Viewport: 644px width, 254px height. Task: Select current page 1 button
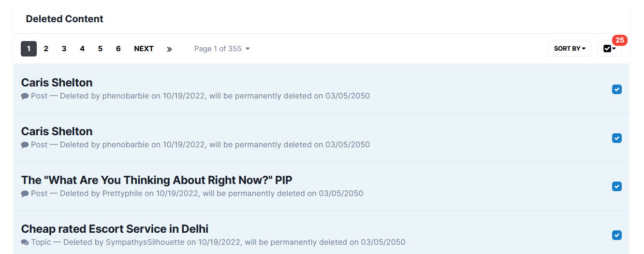pyautogui.click(x=29, y=49)
